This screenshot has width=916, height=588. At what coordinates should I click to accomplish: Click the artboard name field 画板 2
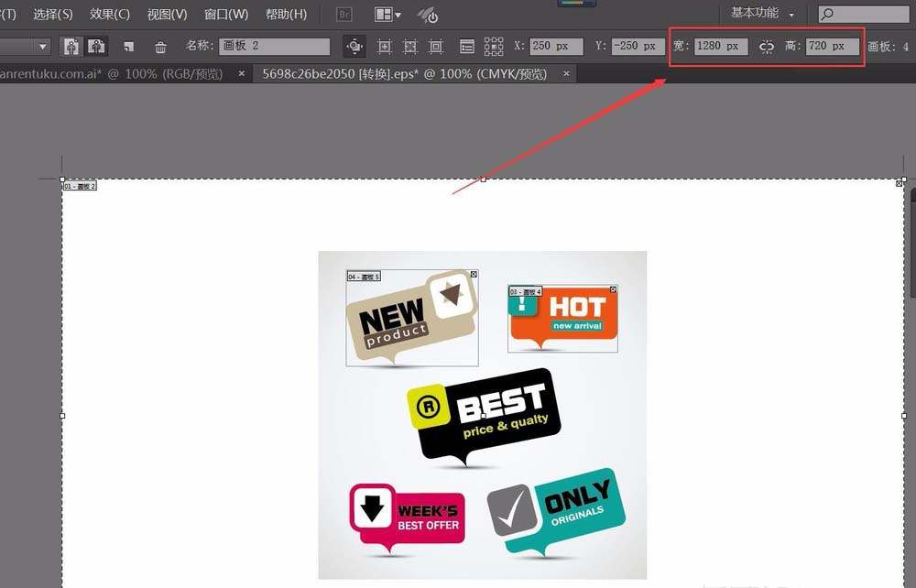274,46
